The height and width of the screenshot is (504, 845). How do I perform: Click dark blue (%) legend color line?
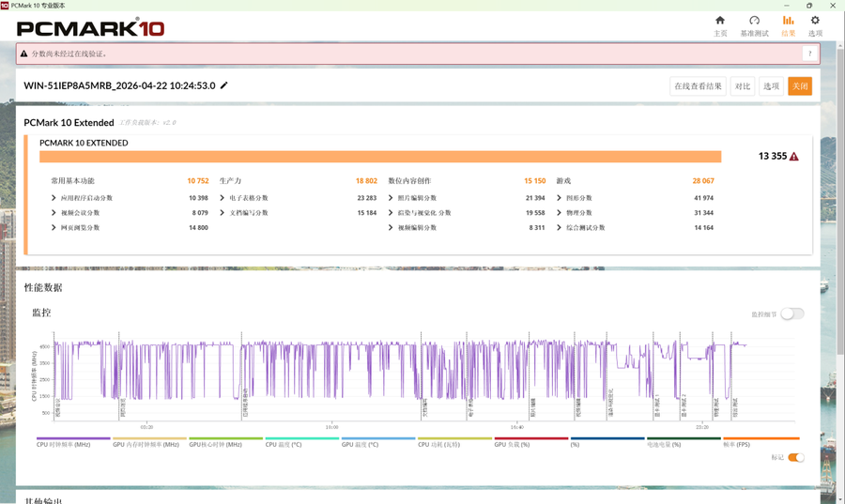607,438
